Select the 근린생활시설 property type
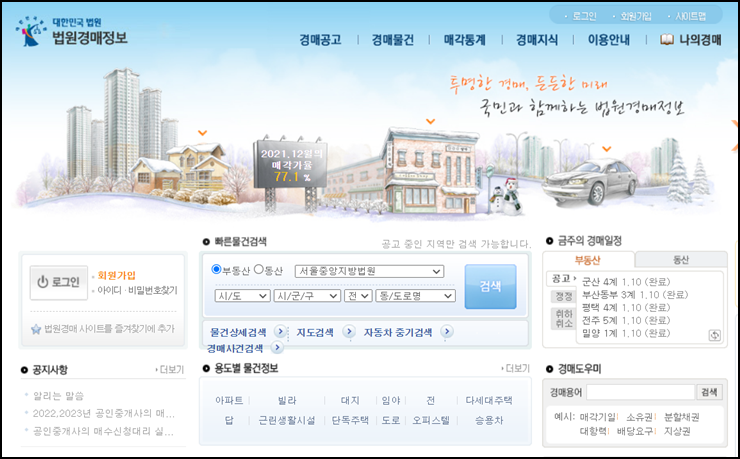 coord(287,420)
